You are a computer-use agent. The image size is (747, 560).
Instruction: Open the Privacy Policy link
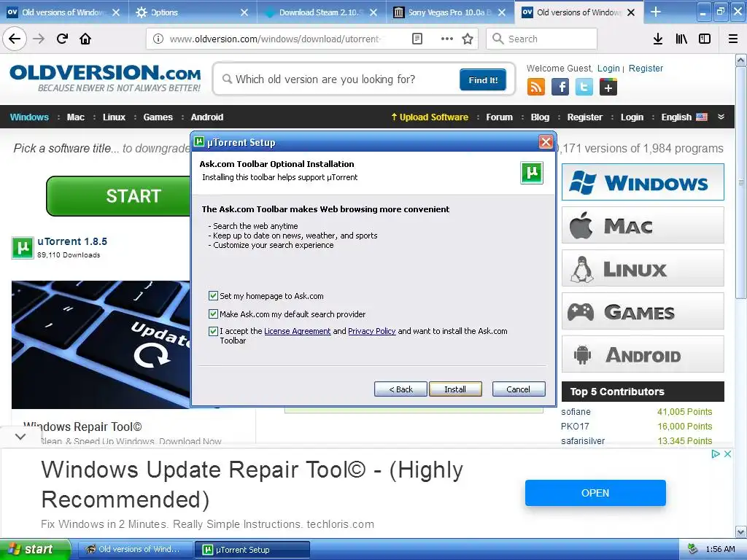pos(371,331)
